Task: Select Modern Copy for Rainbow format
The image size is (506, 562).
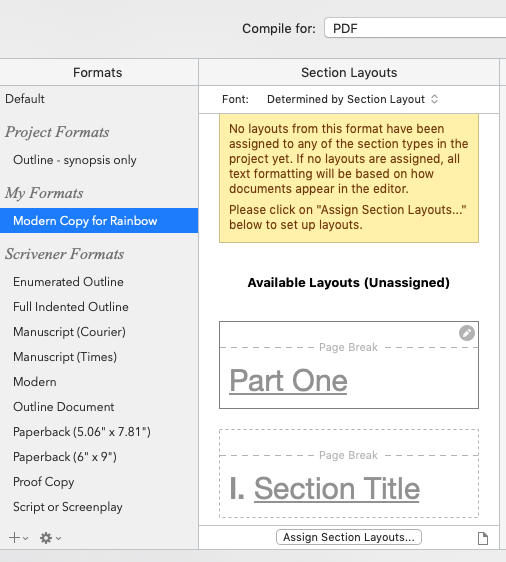Action: (99, 221)
